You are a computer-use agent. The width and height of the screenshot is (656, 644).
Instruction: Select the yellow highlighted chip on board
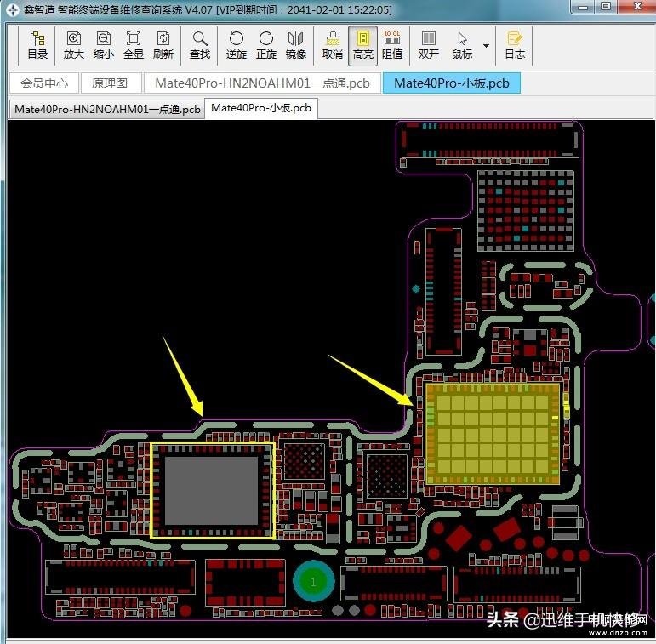[x=493, y=434]
